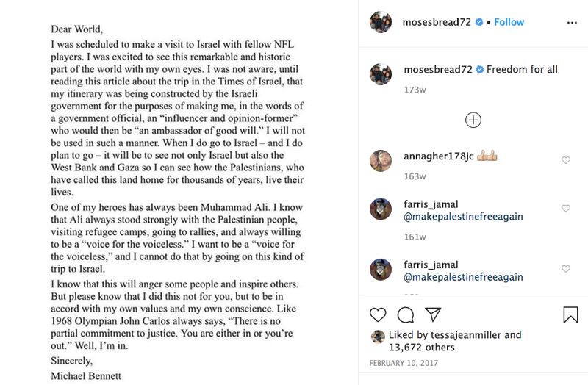
Task: Follow mosesbread72 account
Action: 509,22
